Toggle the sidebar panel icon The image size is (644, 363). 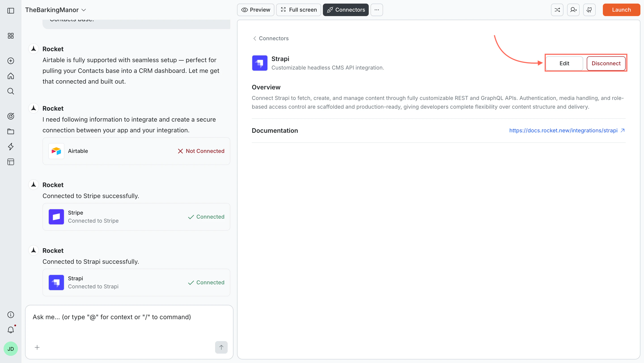click(x=11, y=11)
